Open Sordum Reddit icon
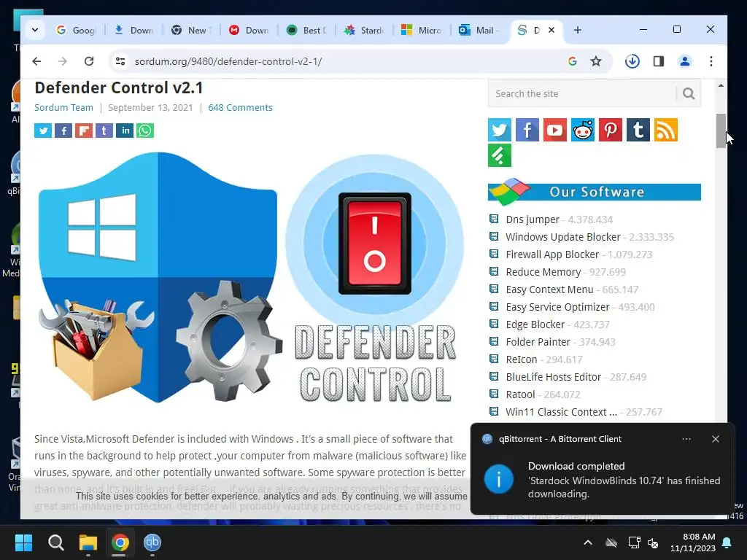The image size is (747, 560). pyautogui.click(x=583, y=130)
